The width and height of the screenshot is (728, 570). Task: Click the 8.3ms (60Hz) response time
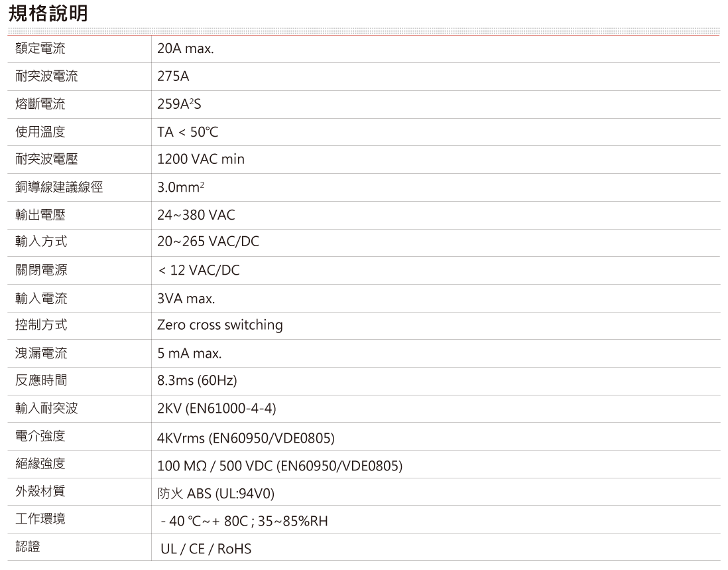197,381
